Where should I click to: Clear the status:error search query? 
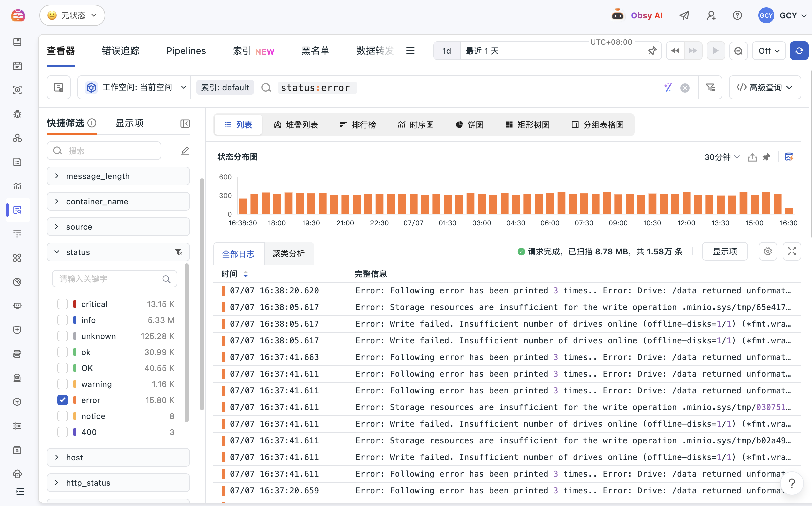click(685, 88)
